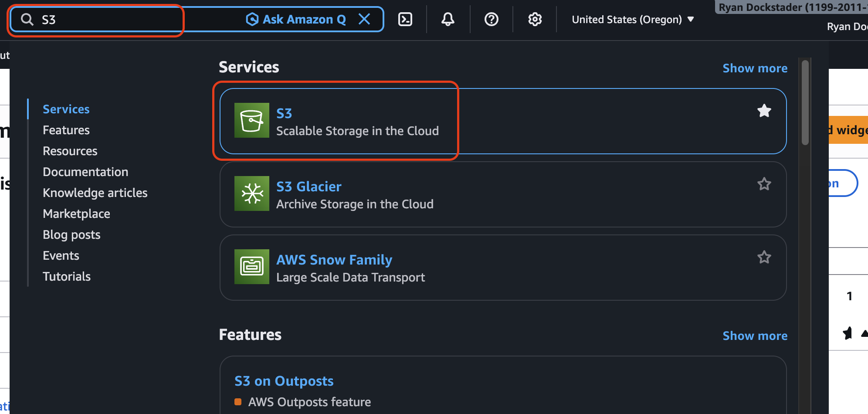Open Ask Amazon Q
868x414 pixels.
(x=296, y=19)
